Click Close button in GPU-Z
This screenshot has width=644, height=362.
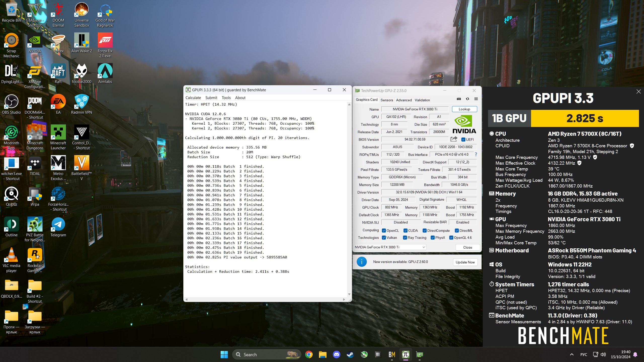[x=468, y=247]
